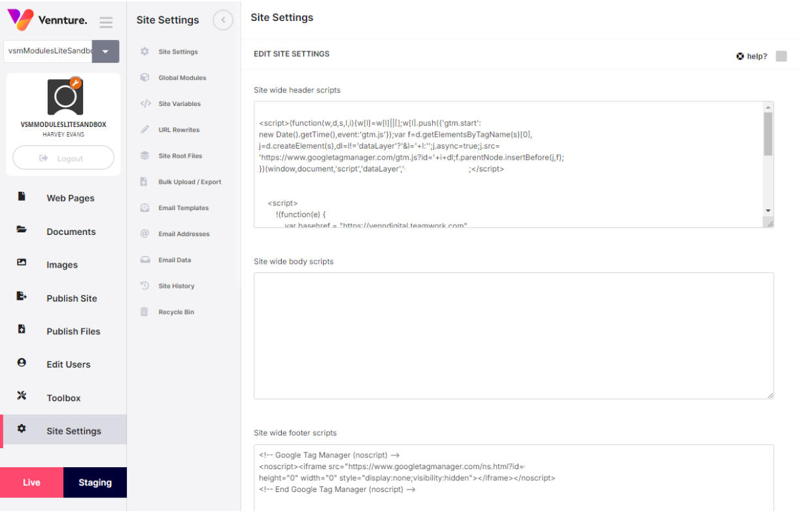Click the Recycle Bin trash icon
The width and height of the screenshot is (812, 513).
pyautogui.click(x=144, y=312)
